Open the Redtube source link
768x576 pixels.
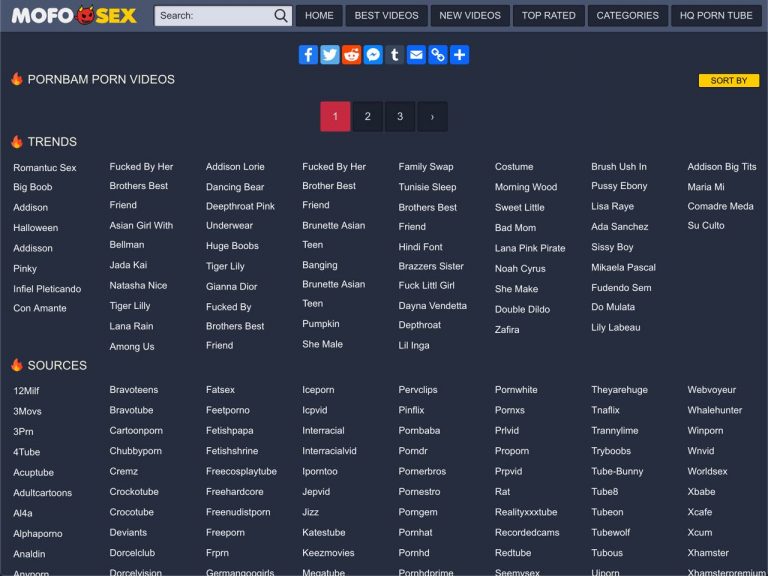(513, 552)
